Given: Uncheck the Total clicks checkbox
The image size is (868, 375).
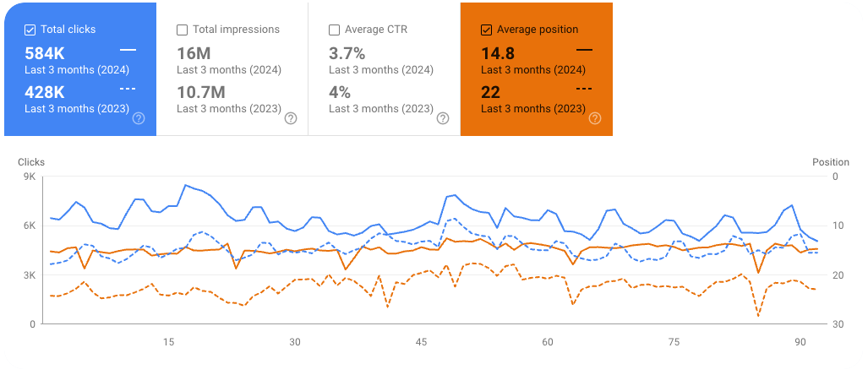Looking at the screenshot, I should (30, 30).
